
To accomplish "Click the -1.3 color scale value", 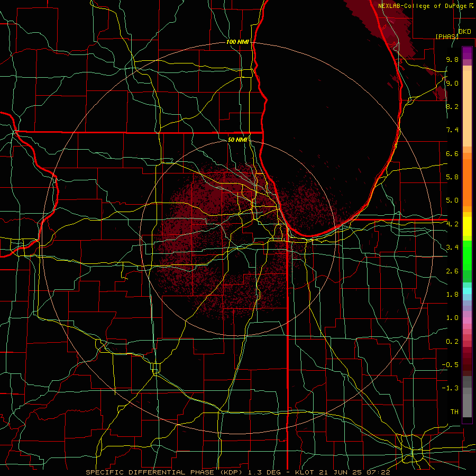I will pos(450,388).
